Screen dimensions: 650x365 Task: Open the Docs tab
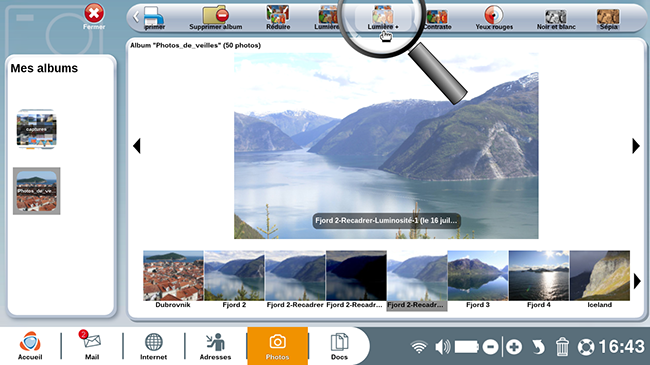click(x=339, y=346)
